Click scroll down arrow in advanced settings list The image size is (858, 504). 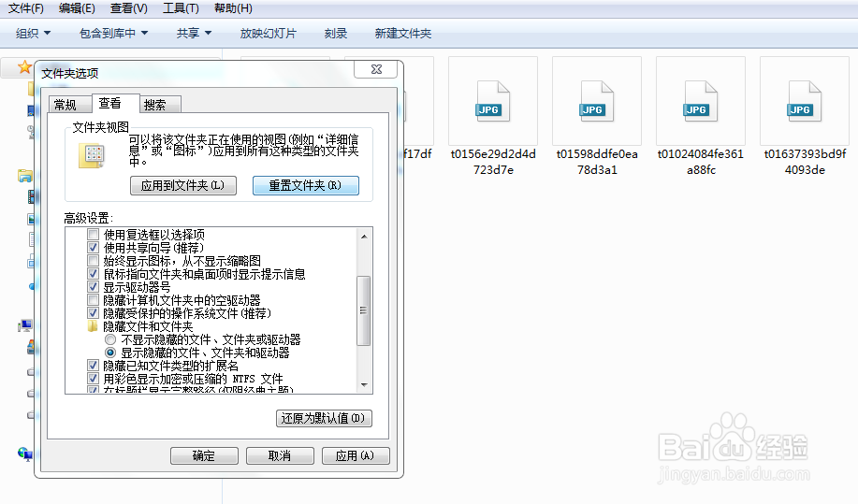tap(364, 385)
